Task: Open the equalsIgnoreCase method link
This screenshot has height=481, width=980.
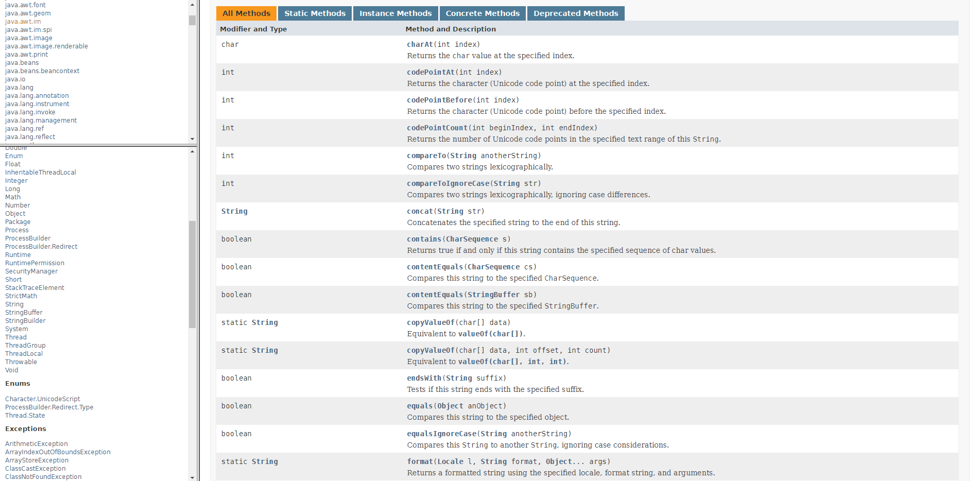Action: tap(442, 434)
